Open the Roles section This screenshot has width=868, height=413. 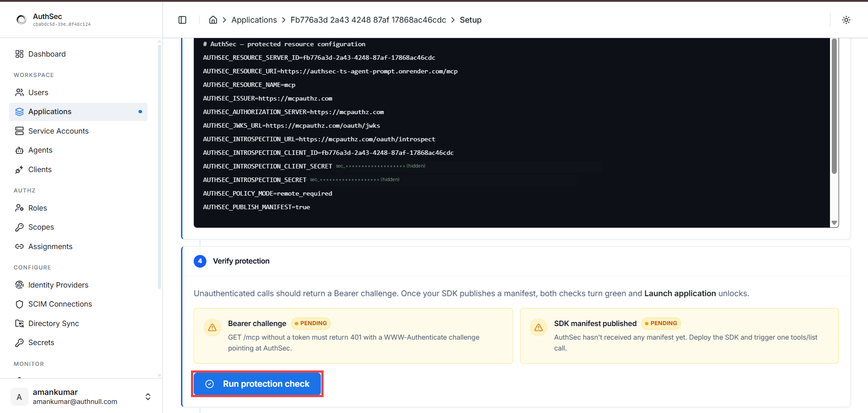tap(78, 208)
